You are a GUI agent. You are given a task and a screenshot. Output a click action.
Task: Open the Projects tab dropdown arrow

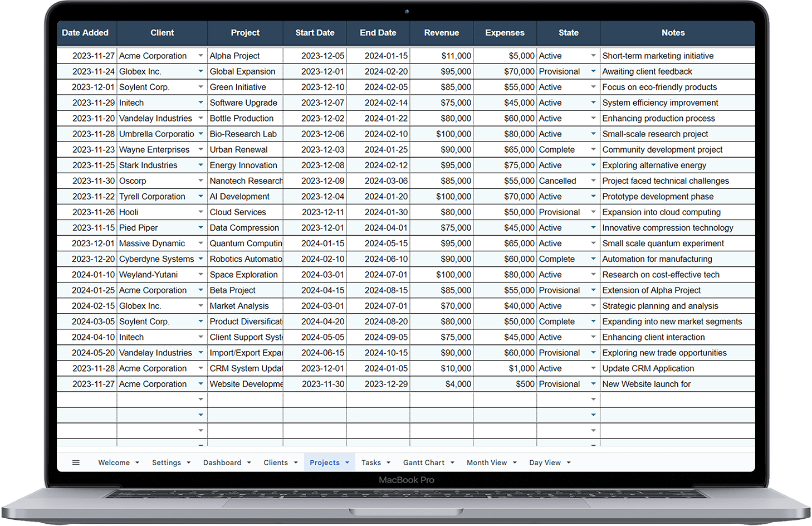[347, 462]
